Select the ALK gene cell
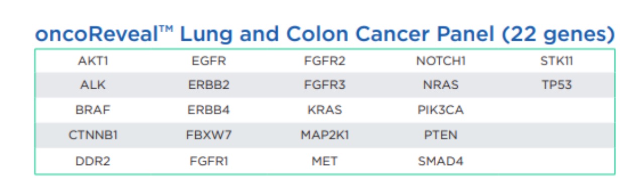Image resolution: width=644 pixels, height=187 pixels. (x=93, y=85)
